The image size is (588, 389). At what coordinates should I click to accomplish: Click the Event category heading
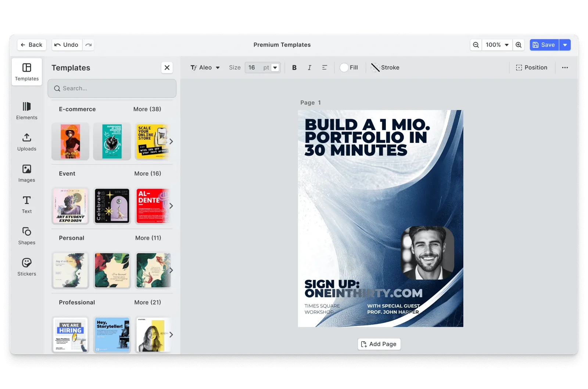(67, 173)
